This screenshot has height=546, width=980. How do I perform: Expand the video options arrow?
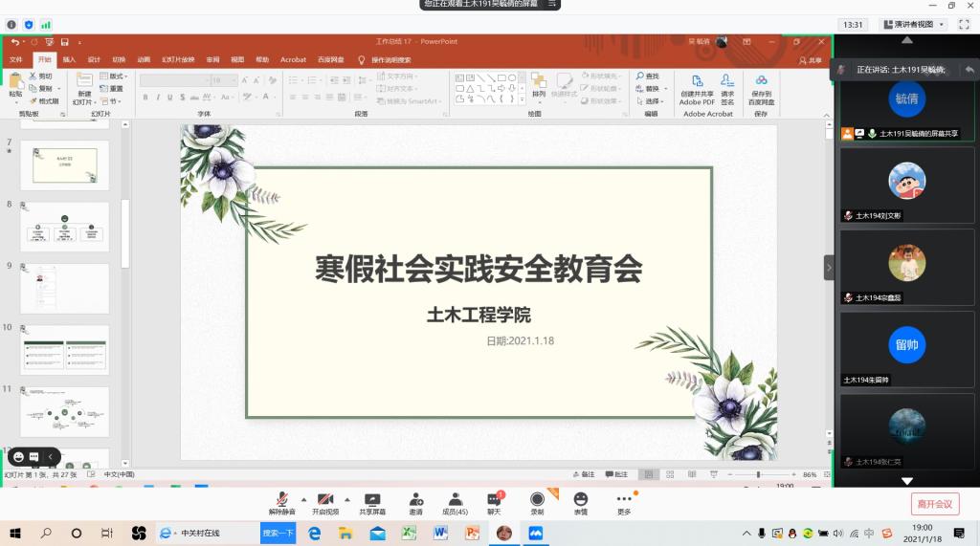click(346, 499)
